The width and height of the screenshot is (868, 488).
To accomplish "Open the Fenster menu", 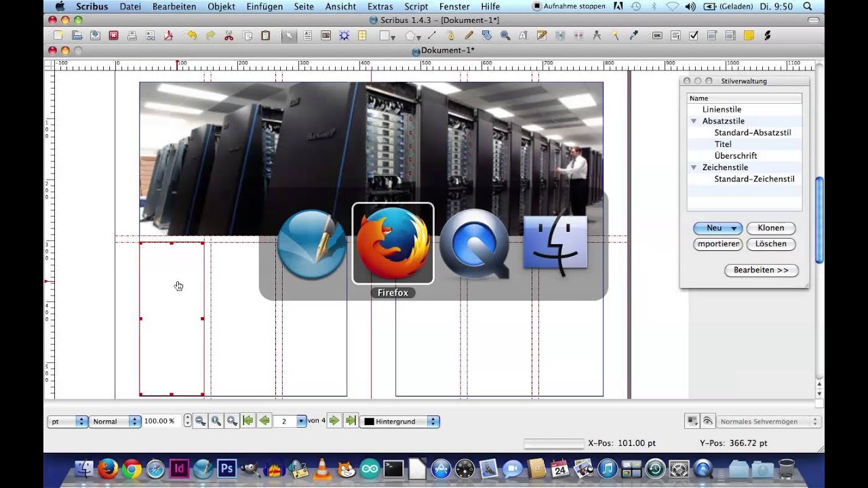I will click(x=454, y=6).
